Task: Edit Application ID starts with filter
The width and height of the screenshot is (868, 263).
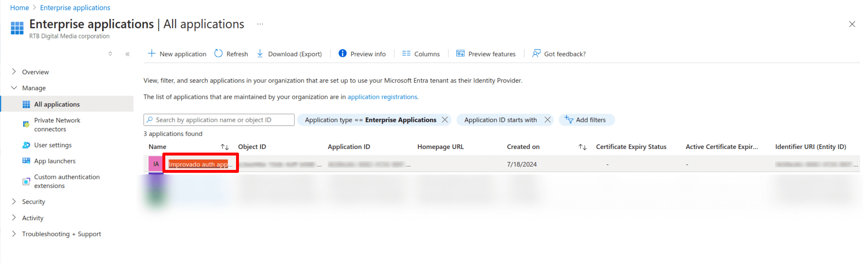Action: pyautogui.click(x=500, y=120)
